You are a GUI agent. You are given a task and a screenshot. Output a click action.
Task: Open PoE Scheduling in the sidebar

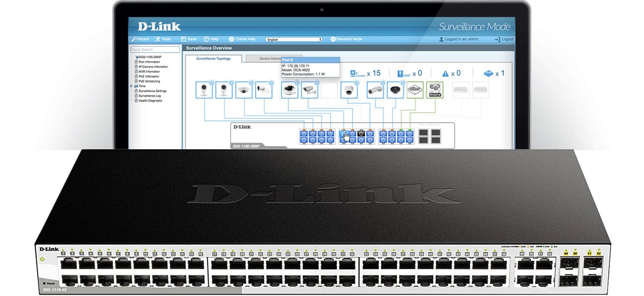tap(147, 81)
